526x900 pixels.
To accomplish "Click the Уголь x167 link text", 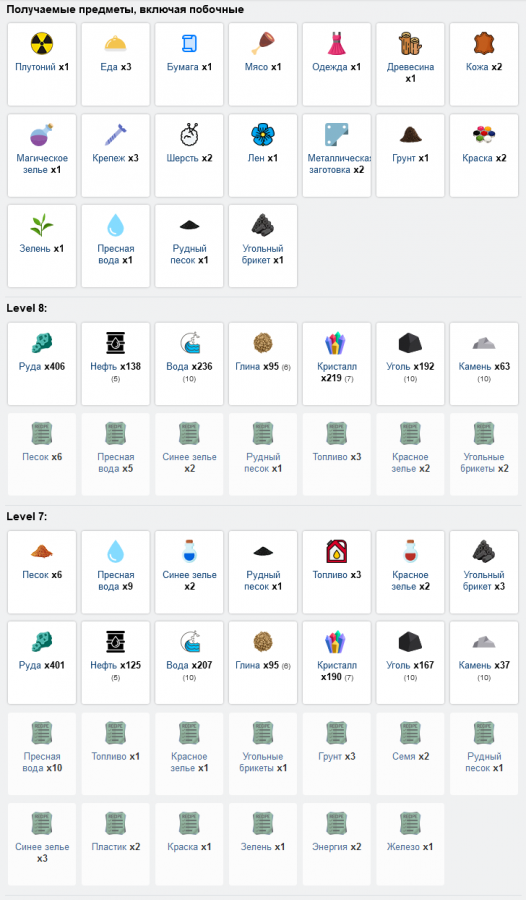I will [x=410, y=665].
